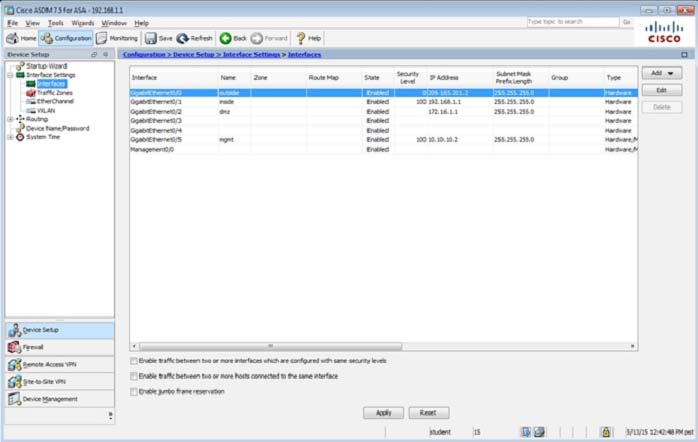The width and height of the screenshot is (698, 442).
Task: Open the Wizards menu
Action: (x=83, y=23)
